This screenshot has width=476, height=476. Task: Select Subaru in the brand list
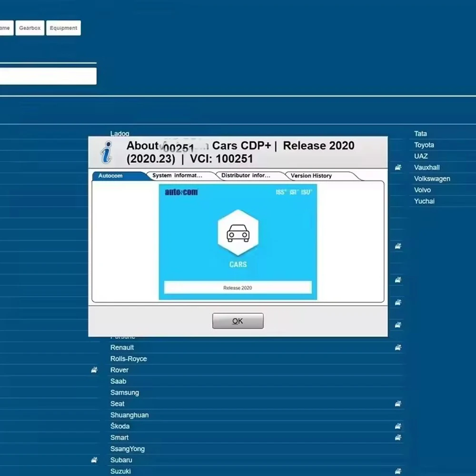click(121, 460)
